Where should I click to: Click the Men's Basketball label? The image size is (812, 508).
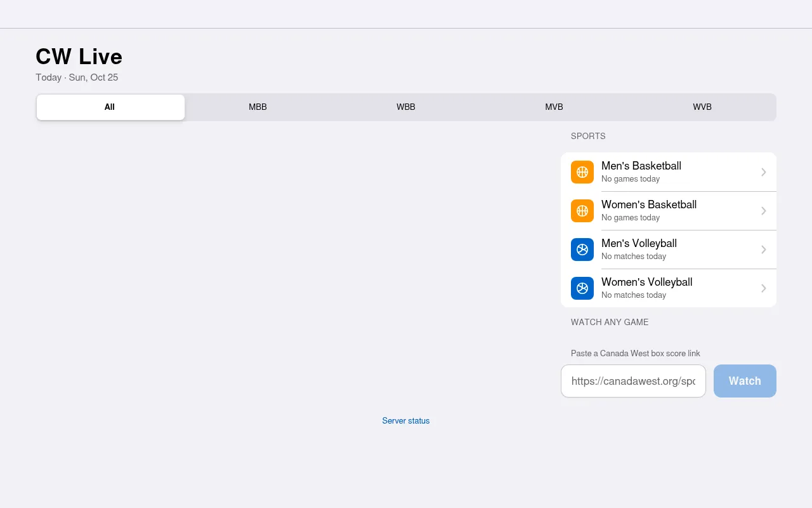click(641, 166)
